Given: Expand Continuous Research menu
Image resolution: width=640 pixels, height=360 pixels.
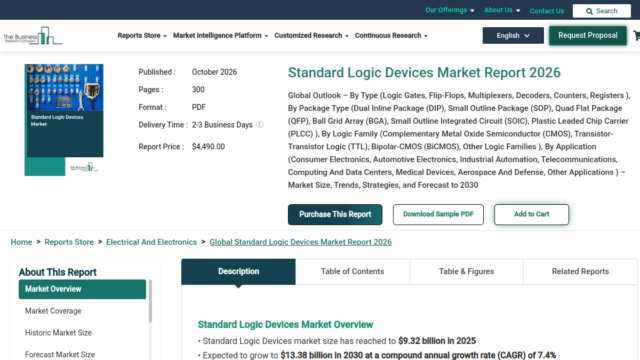Looking at the screenshot, I should coord(391,36).
